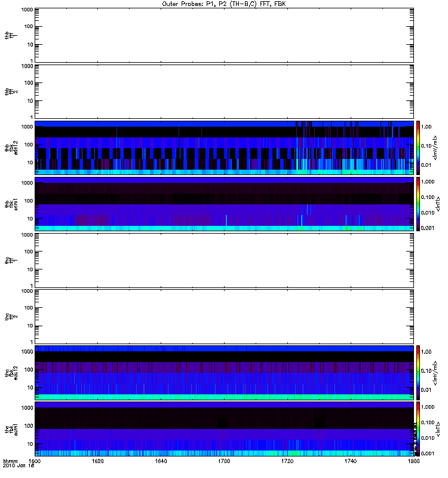Click the 1720 time axis label
Image resolution: width=448 pixels, height=478 pixels.
point(287,461)
